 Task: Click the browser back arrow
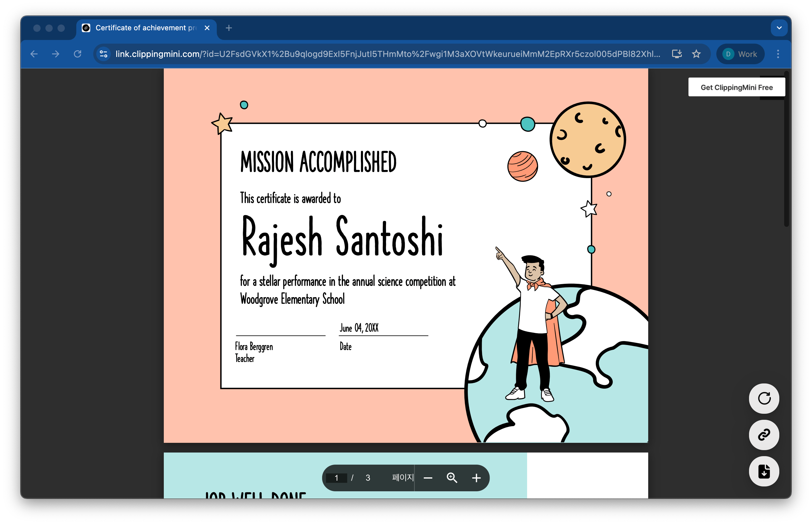pos(34,54)
